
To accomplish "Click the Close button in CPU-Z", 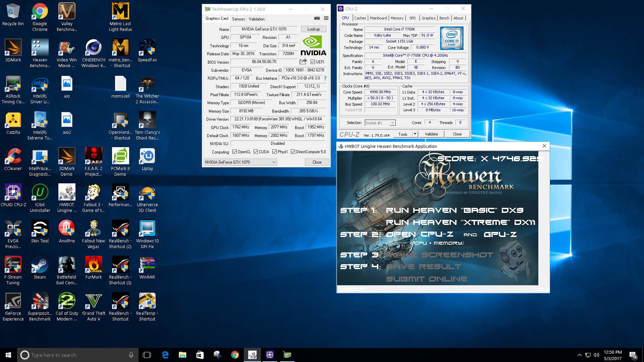I will coord(457,134).
